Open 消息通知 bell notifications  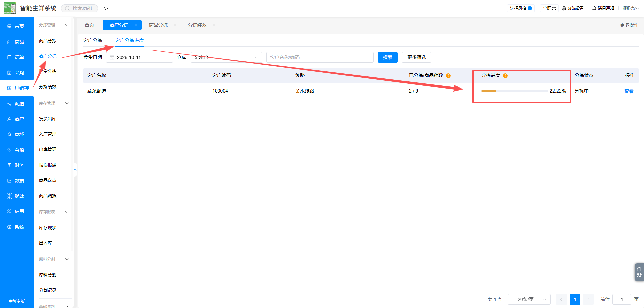pyautogui.click(x=603, y=8)
